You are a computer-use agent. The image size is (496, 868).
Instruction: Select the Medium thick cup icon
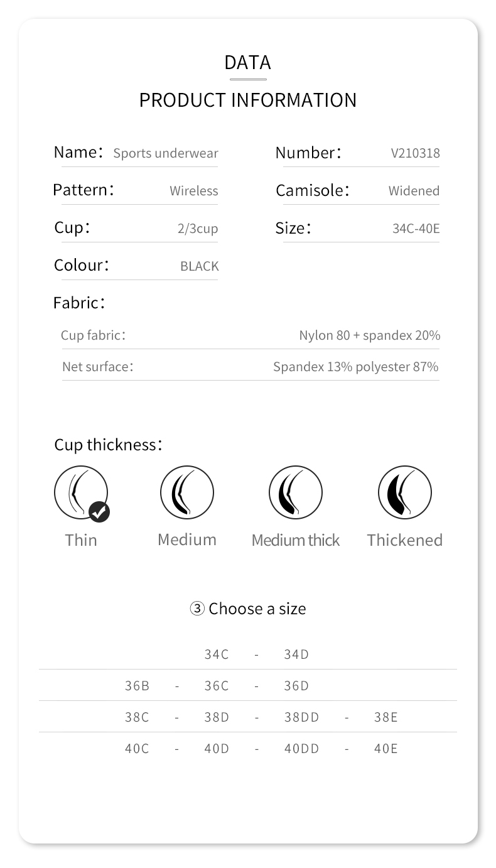tap(295, 492)
